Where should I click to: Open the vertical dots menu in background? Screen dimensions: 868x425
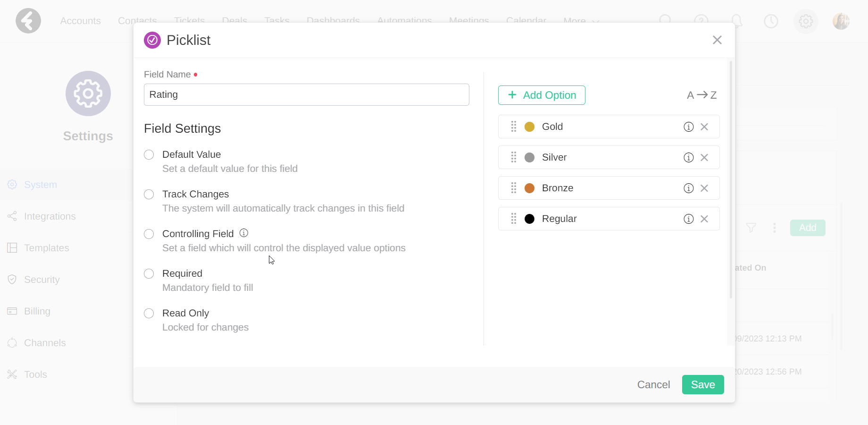click(775, 228)
